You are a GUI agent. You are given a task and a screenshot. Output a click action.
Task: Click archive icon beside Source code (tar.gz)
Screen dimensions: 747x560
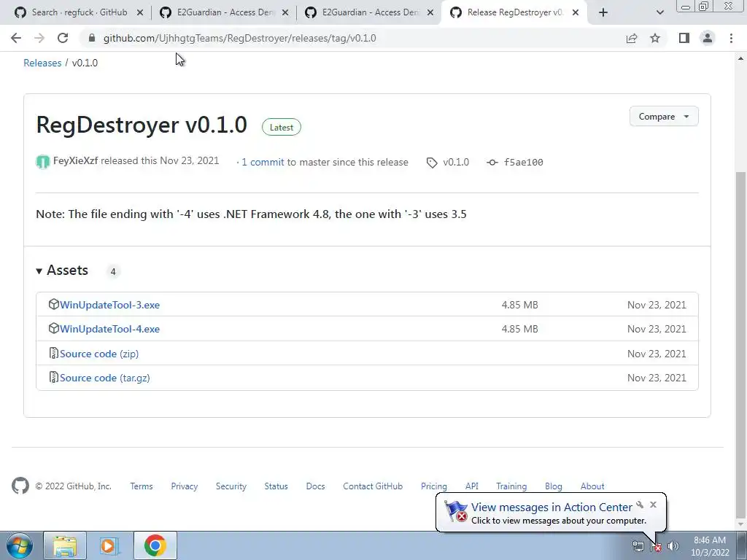[54, 378]
